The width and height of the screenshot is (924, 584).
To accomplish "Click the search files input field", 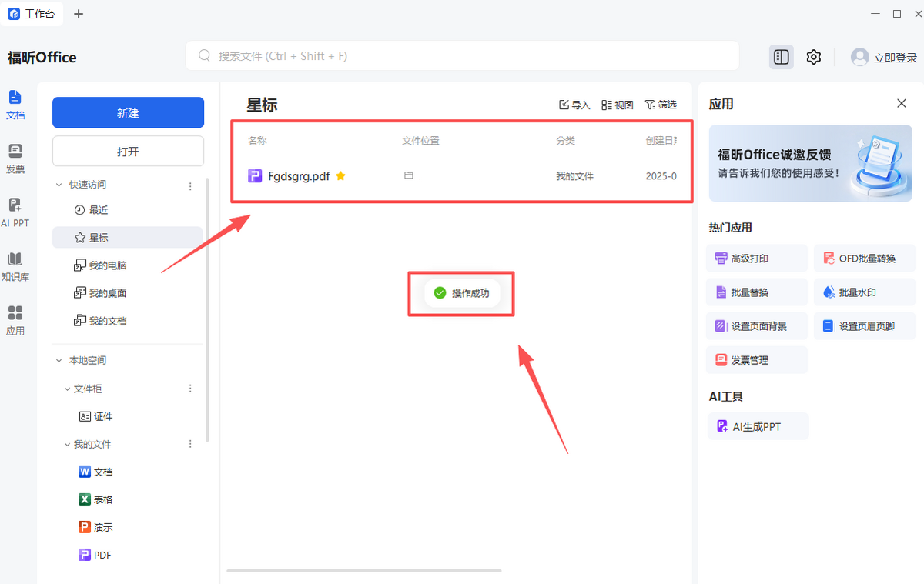I will (462, 56).
